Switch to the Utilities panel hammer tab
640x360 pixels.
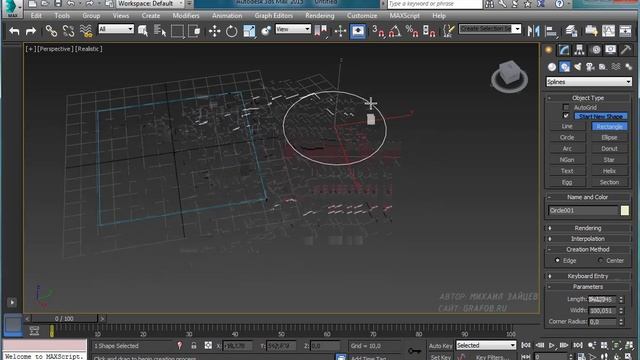626,50
